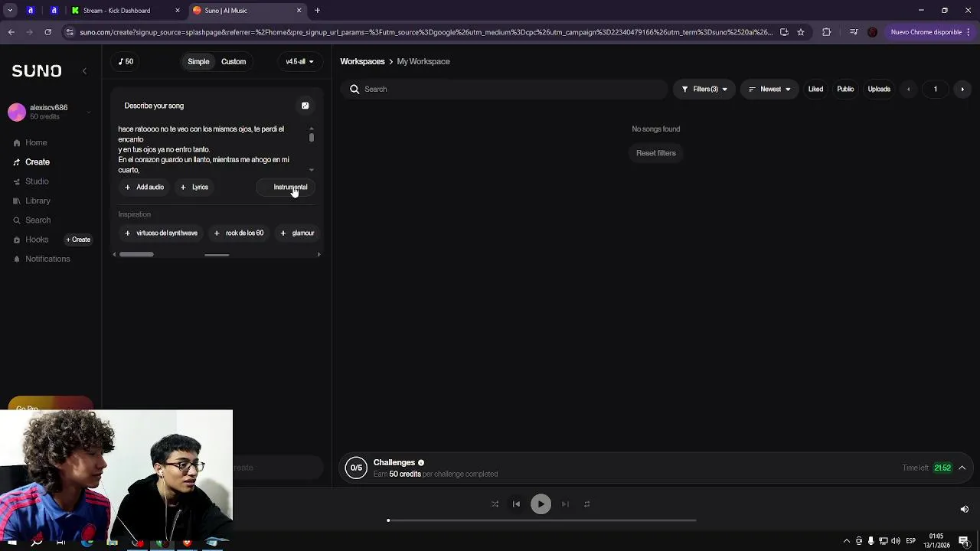Viewport: 980px width, 551px height.
Task: Open Windows notification center
Action: click(x=964, y=541)
